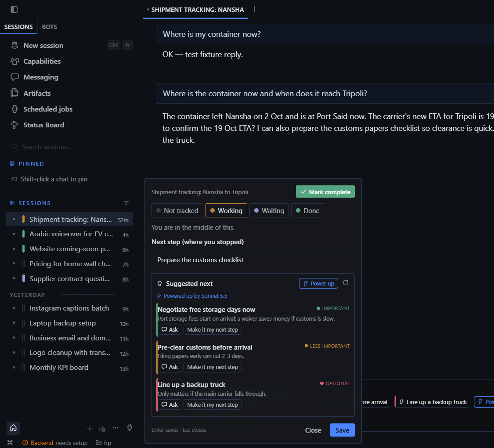Click the Sessions section grid icon
The width and height of the screenshot is (494, 448).
(12, 203)
